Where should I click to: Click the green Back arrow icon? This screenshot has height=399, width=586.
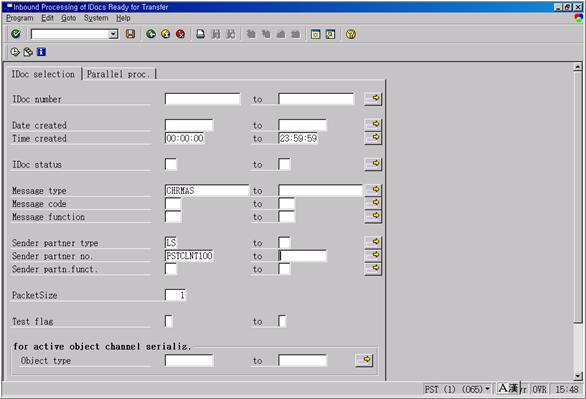(x=151, y=34)
